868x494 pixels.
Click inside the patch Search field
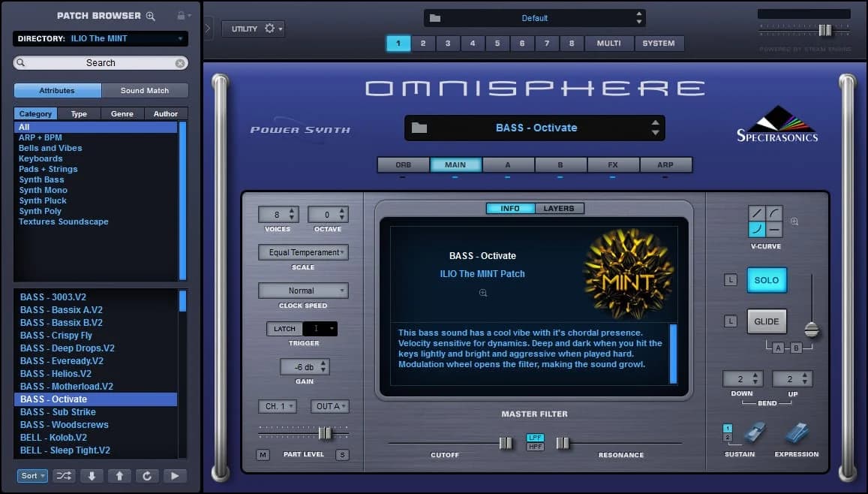point(100,62)
